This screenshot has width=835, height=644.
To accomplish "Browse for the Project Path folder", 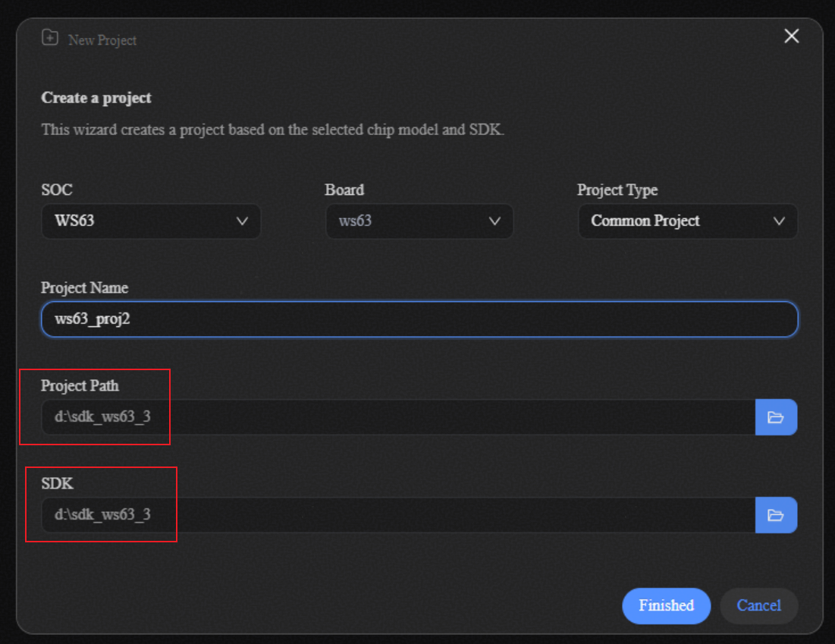I will pos(775,417).
